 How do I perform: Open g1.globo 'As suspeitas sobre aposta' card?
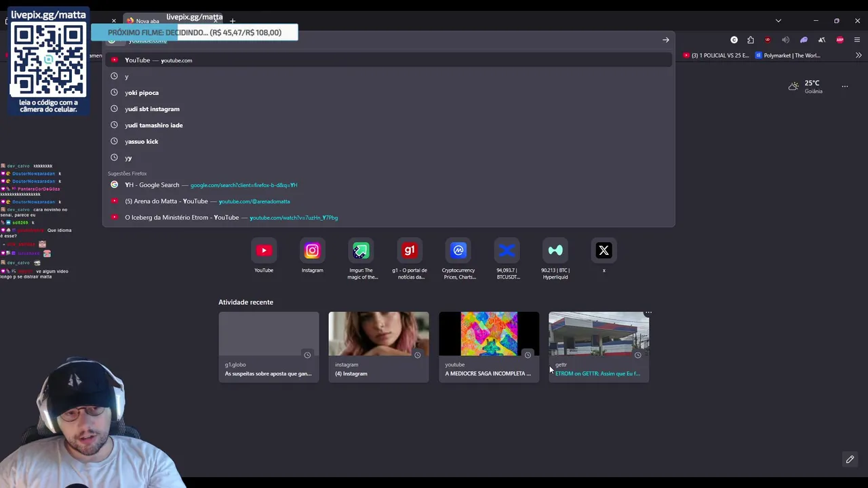269,347
